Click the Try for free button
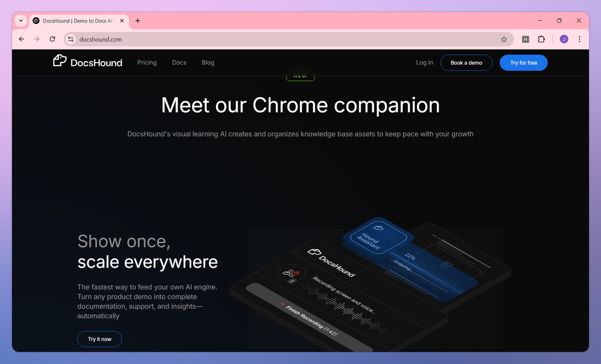601x364 pixels. pos(523,63)
